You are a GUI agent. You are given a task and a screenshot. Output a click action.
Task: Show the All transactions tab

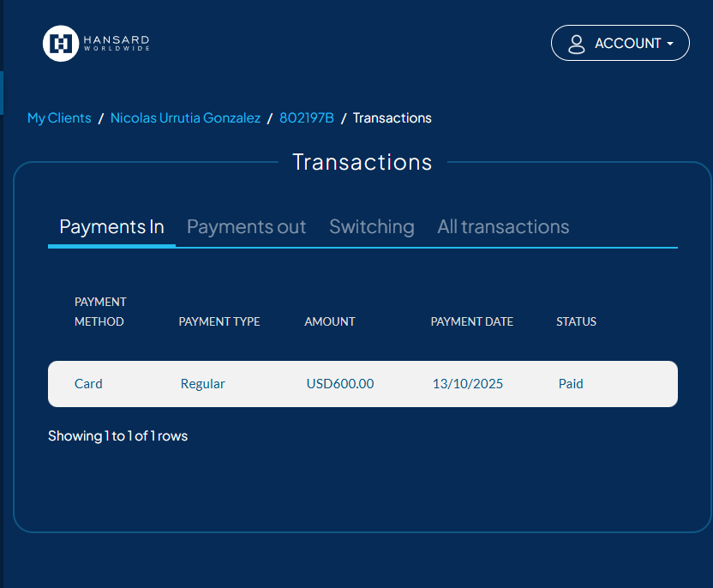coord(503,227)
